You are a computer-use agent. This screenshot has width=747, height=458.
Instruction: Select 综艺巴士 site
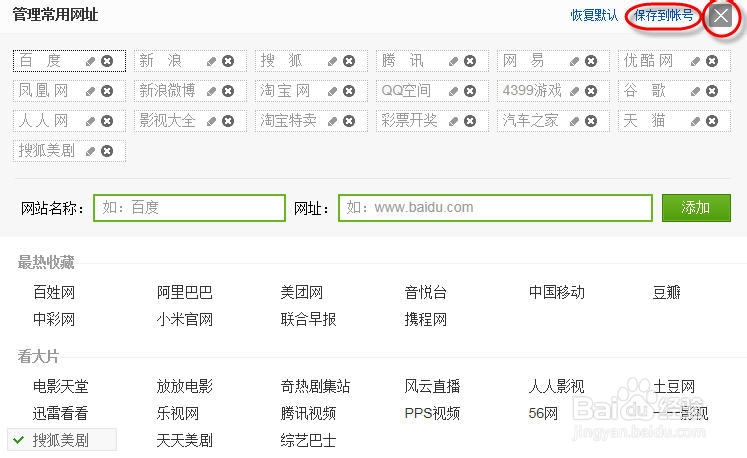coord(308,440)
